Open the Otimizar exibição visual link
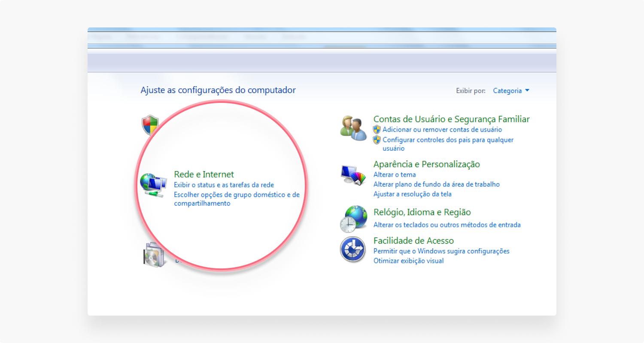 pos(409,261)
